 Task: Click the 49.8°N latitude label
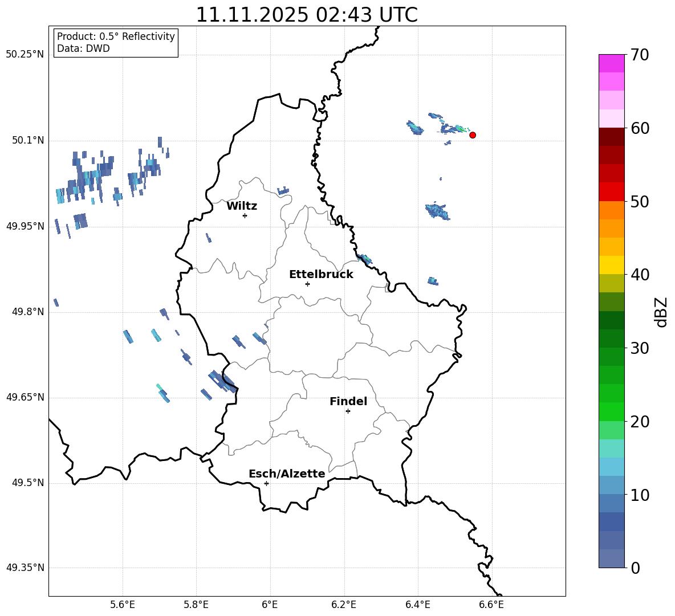(29, 312)
